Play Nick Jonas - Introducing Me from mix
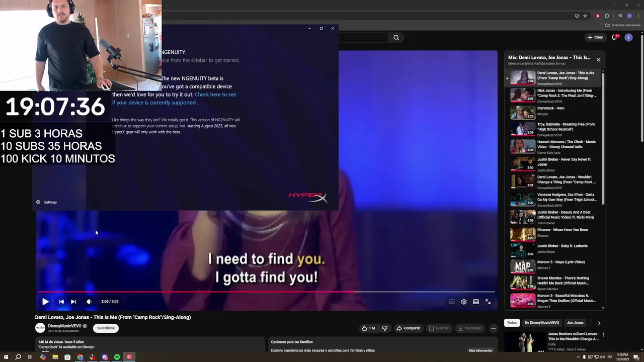The width and height of the screenshot is (644, 362). [x=553, y=96]
